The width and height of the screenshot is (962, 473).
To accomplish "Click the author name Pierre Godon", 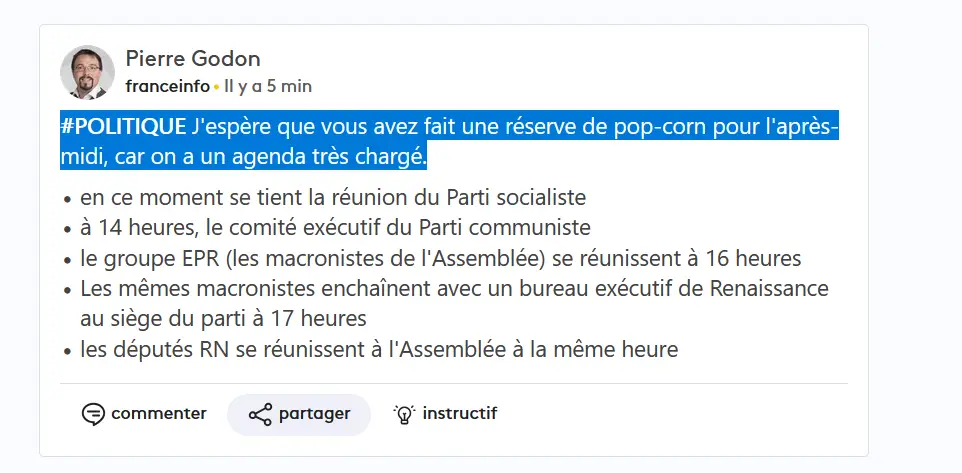I will click(193, 58).
